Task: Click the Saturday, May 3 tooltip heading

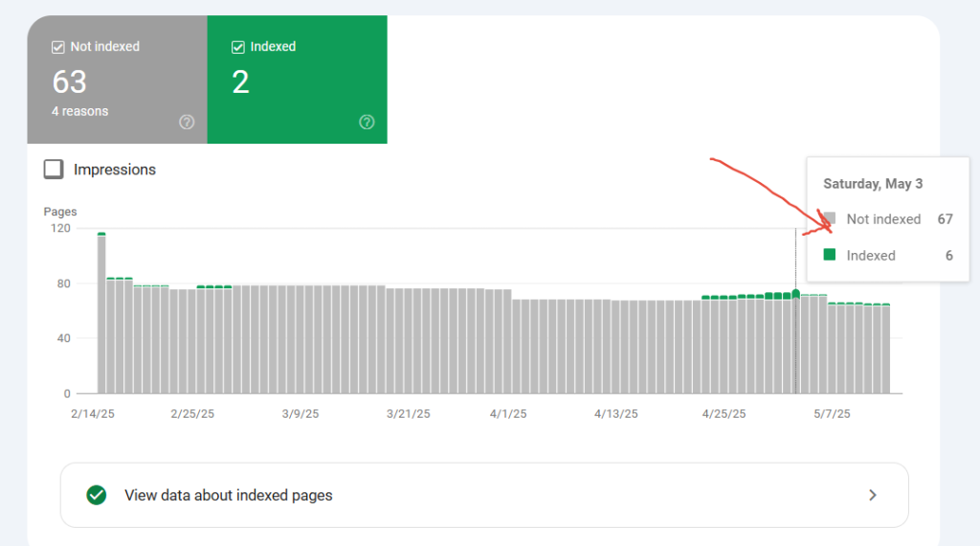Action: 873,184
